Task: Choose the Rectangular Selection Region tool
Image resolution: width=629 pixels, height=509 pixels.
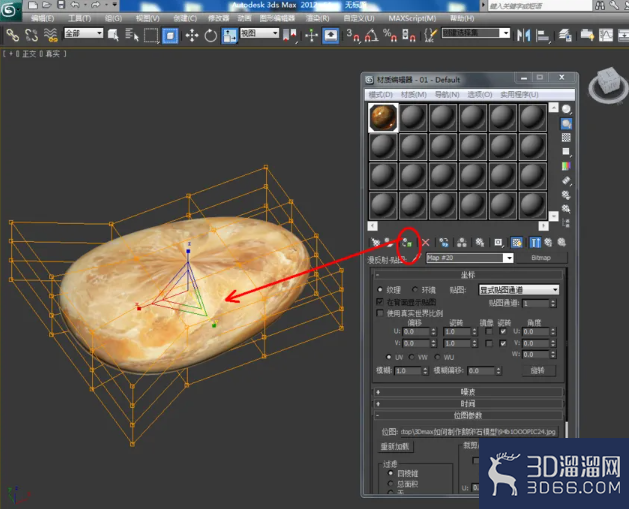Action: click(x=151, y=35)
